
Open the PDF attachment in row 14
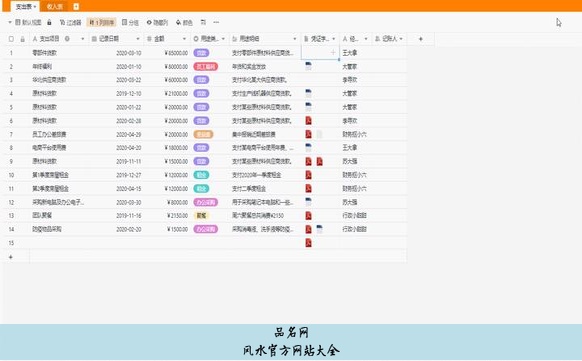[308, 229]
